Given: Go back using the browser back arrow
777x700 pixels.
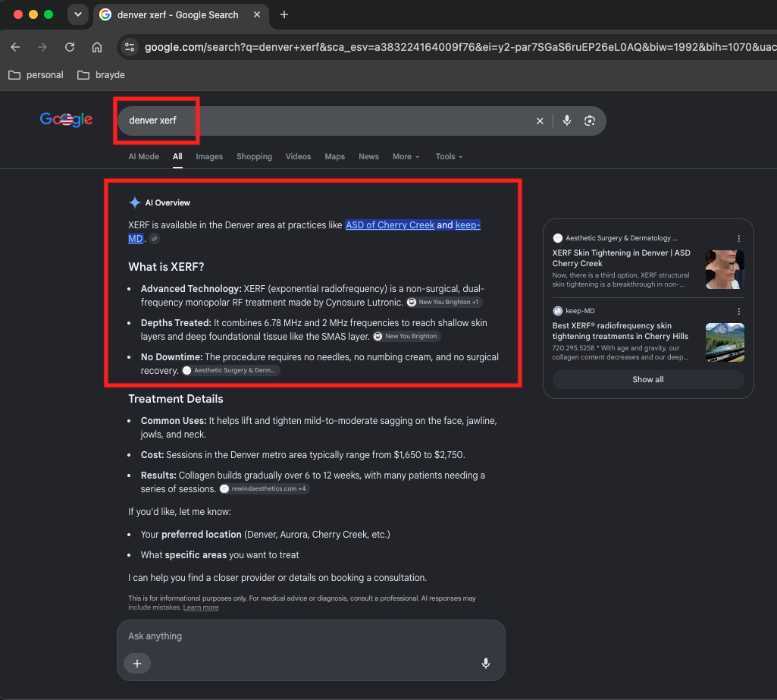Looking at the screenshot, I should pos(15,47).
